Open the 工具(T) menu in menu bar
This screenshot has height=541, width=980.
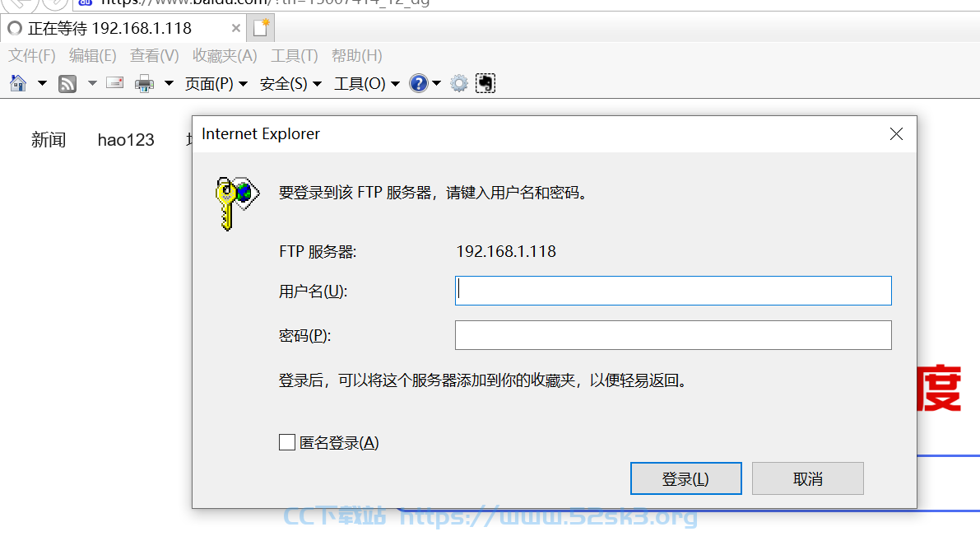295,56
